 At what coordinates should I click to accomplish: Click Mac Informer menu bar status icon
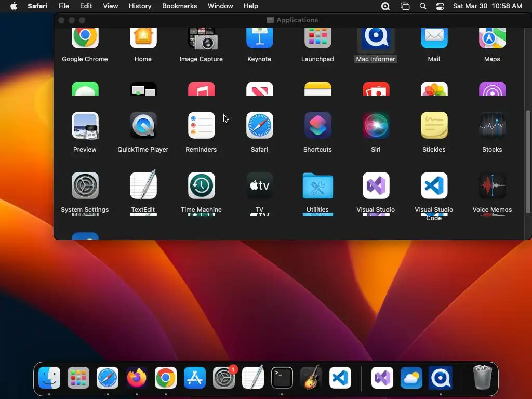click(x=385, y=6)
